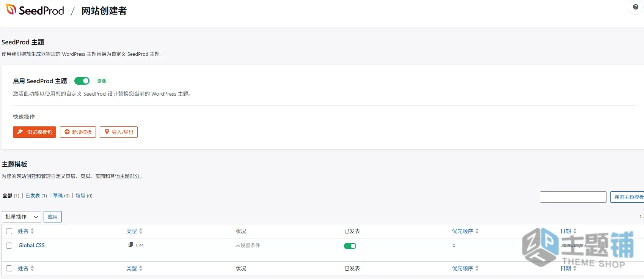This screenshot has width=644, height=279.
Task: Sort by 姓名 in the footer row
Action: click(x=26, y=268)
